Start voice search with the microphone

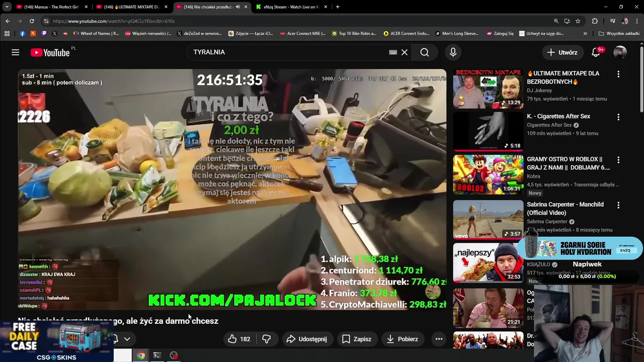pyautogui.click(x=453, y=52)
